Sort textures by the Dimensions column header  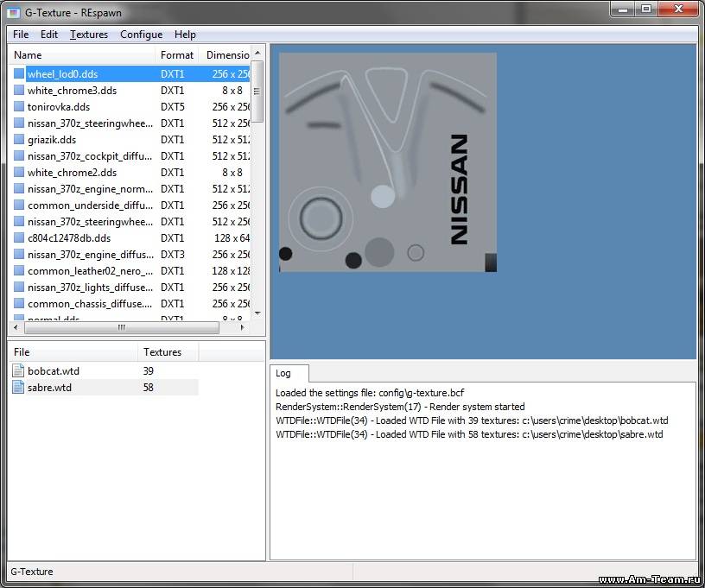[x=225, y=54]
